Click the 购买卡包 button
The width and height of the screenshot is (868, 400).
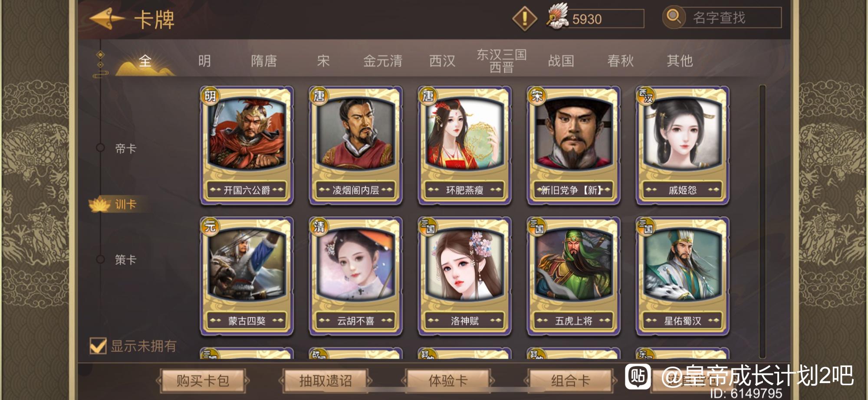pyautogui.click(x=203, y=381)
